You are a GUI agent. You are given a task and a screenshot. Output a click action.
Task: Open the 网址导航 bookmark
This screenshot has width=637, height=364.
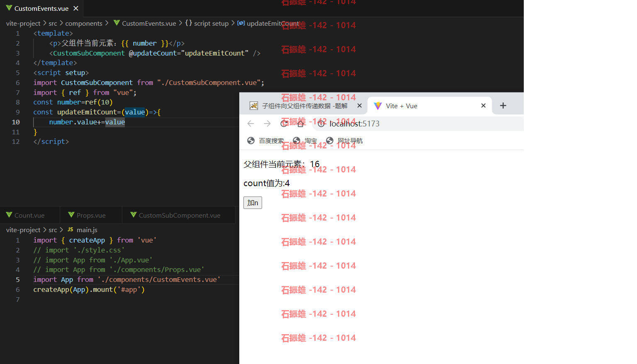point(344,141)
